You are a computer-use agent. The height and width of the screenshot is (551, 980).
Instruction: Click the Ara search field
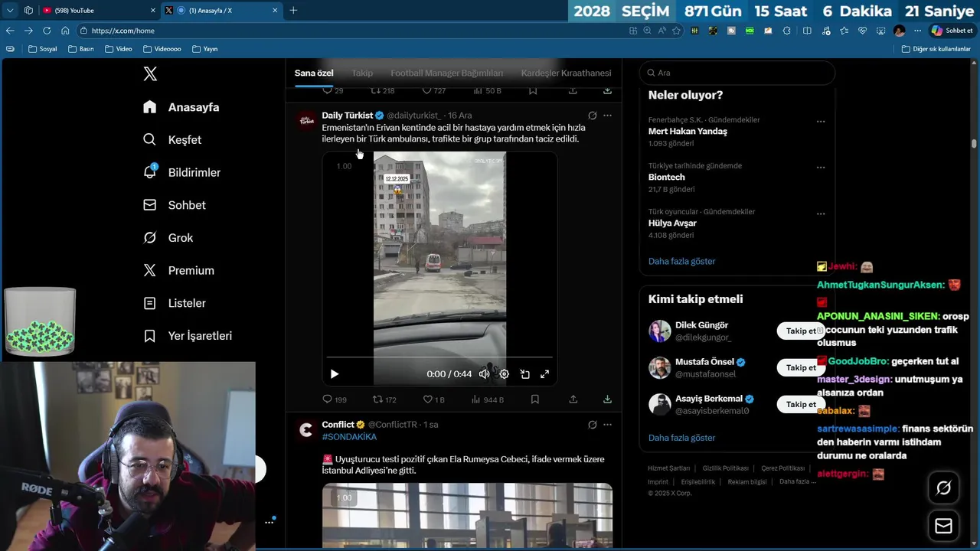[737, 73]
